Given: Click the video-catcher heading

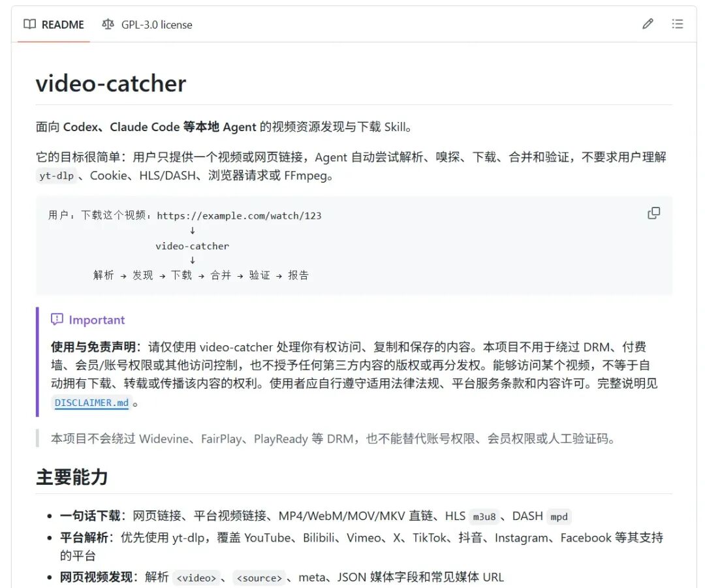Looking at the screenshot, I should coord(111,84).
